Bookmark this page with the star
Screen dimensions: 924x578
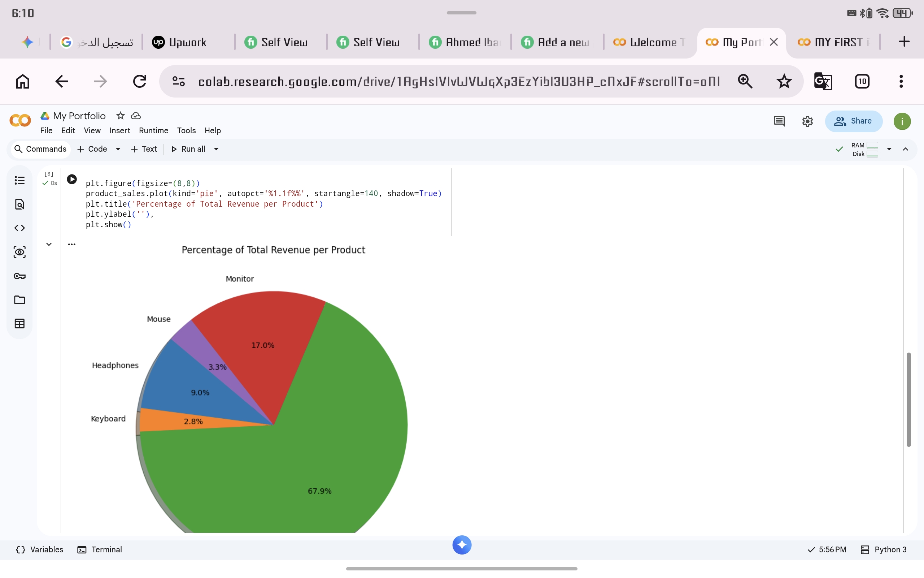click(x=784, y=81)
